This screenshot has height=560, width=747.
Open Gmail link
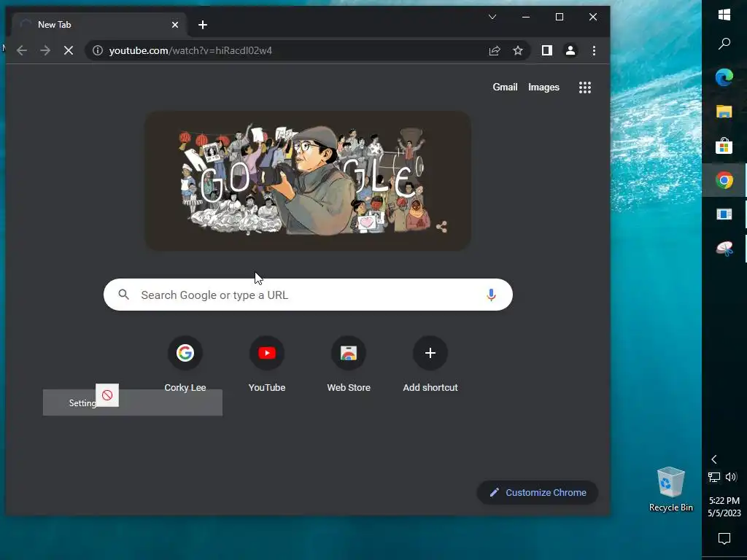(505, 87)
